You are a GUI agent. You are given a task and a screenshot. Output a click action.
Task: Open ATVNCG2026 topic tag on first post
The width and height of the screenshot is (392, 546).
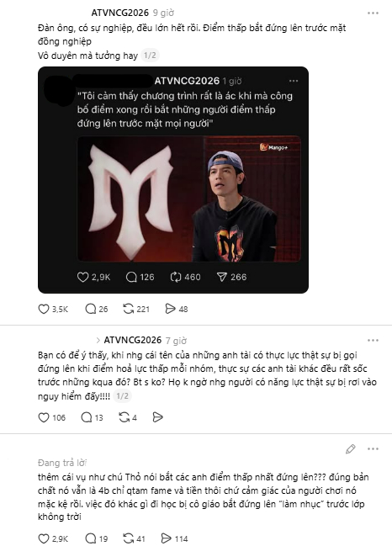point(119,13)
